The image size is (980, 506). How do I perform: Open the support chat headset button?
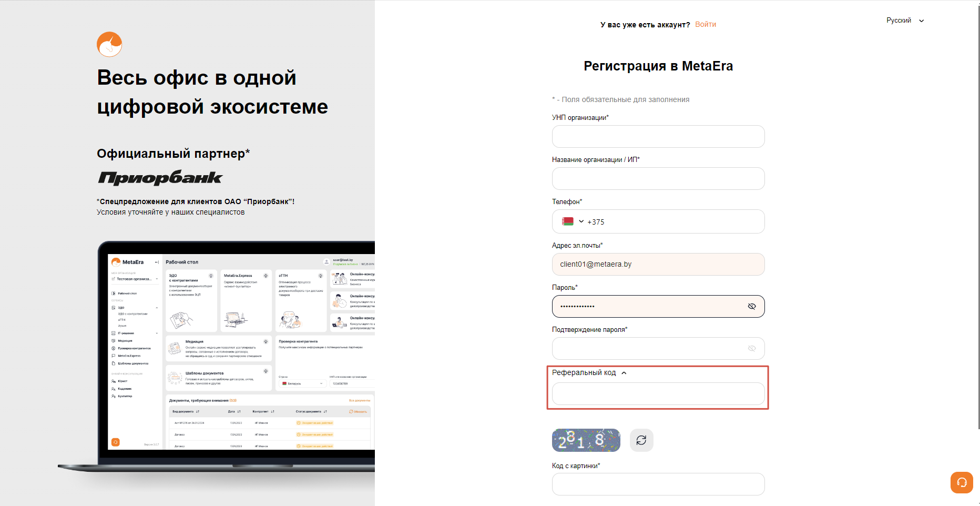(962, 482)
